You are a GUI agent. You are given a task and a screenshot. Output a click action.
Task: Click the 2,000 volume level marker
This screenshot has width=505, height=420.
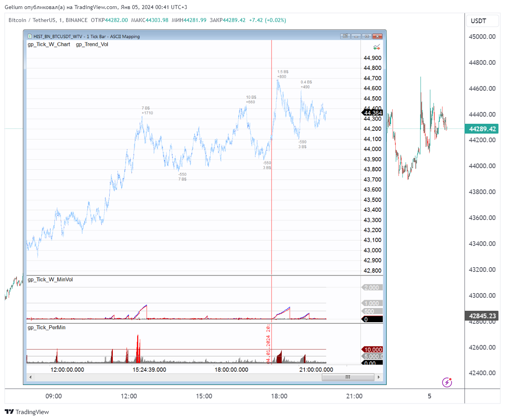point(372,288)
